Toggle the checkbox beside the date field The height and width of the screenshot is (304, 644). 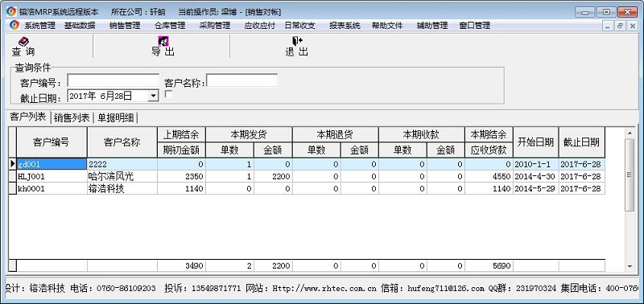(x=168, y=94)
